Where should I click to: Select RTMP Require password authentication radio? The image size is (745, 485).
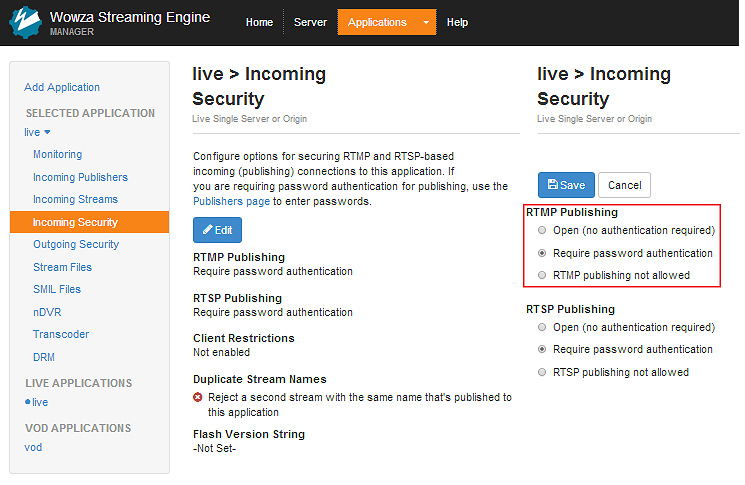click(x=542, y=253)
